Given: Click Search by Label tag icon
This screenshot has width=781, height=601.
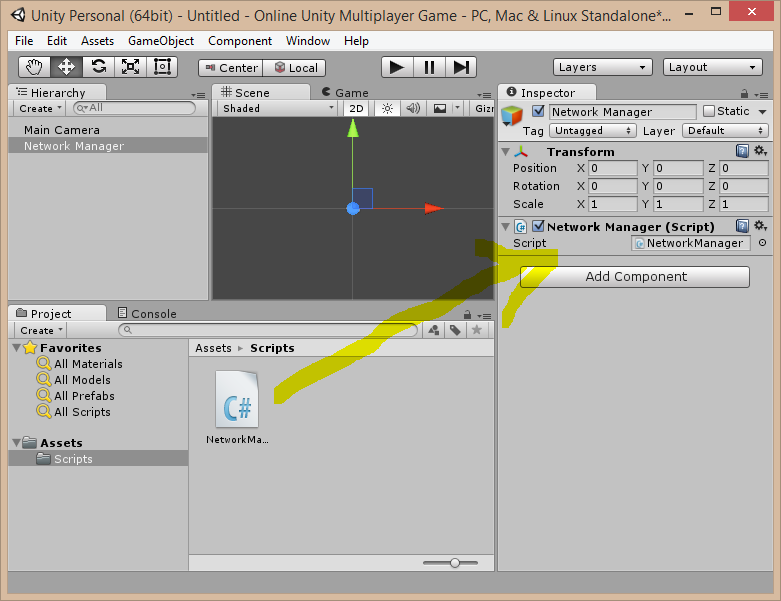Looking at the screenshot, I should tap(455, 330).
